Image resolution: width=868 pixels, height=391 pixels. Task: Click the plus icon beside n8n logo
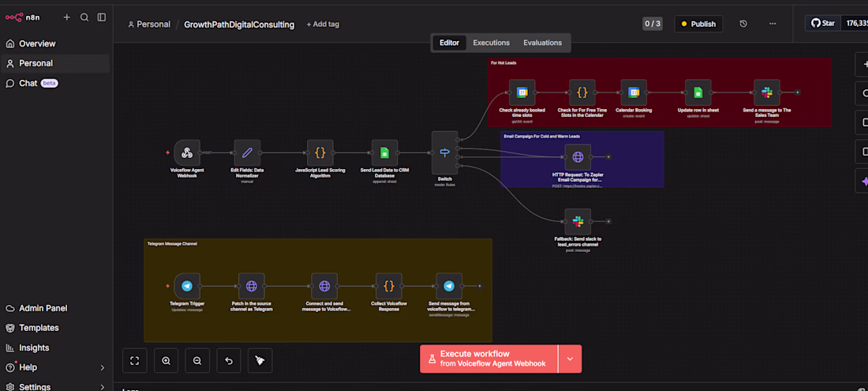click(x=66, y=17)
